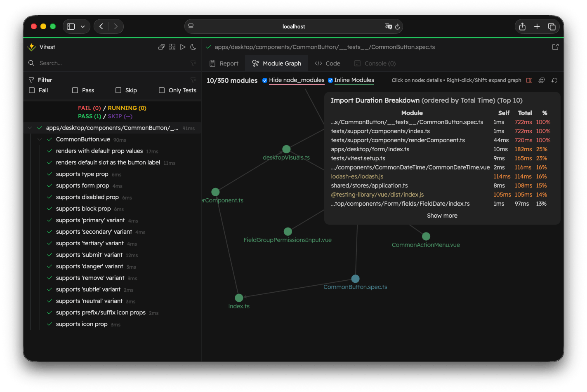Collapse the CommonButton spec file tree entry
The image size is (587, 392).
(29, 128)
